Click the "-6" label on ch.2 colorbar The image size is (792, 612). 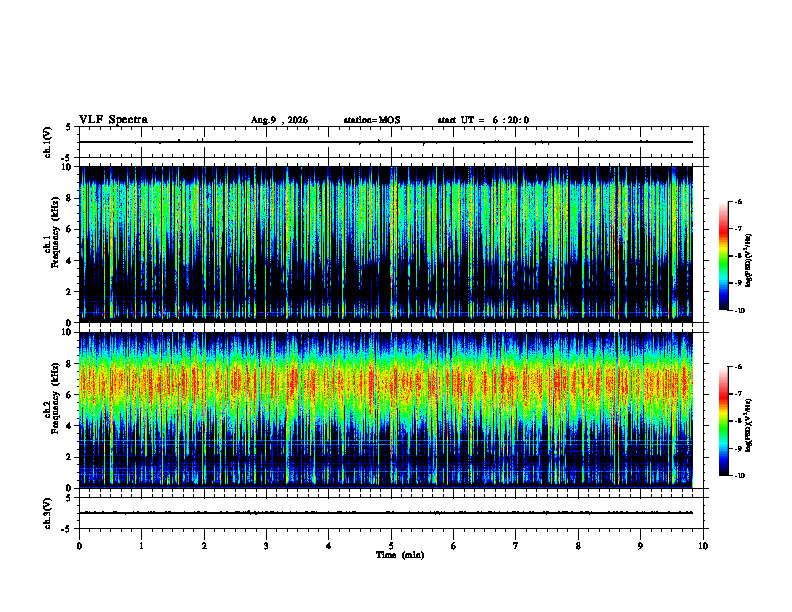[738, 367]
